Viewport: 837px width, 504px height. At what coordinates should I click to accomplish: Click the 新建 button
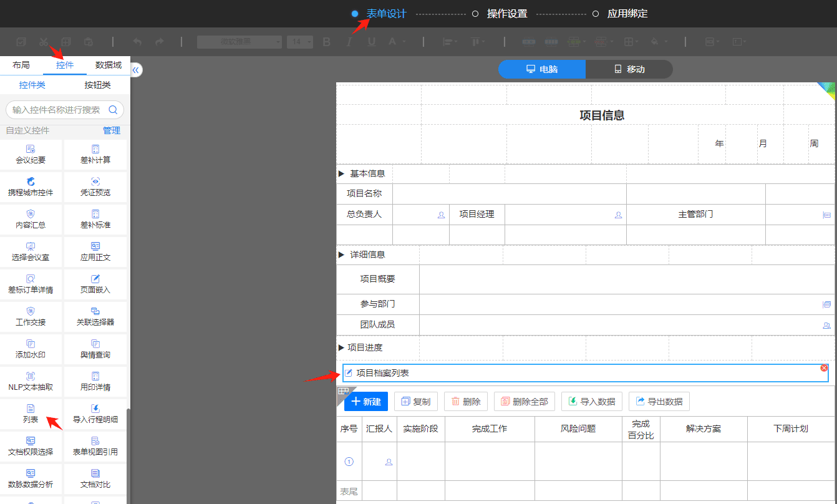(x=366, y=401)
